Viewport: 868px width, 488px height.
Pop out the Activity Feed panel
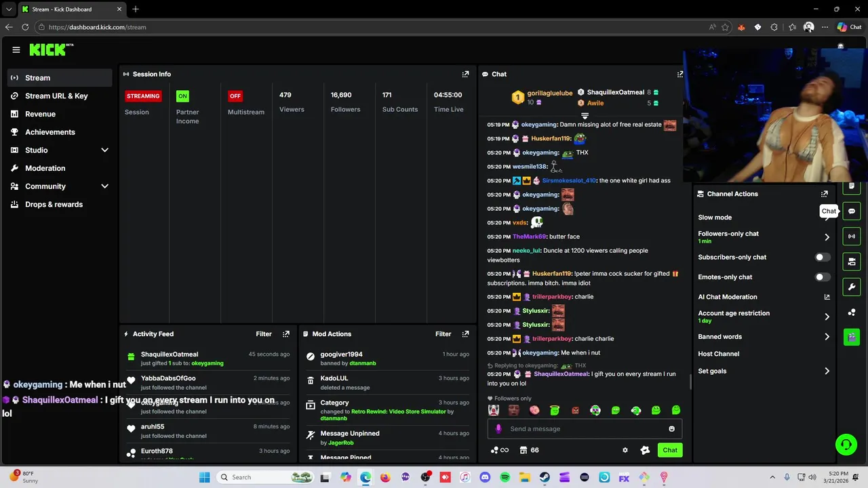[286, 334]
